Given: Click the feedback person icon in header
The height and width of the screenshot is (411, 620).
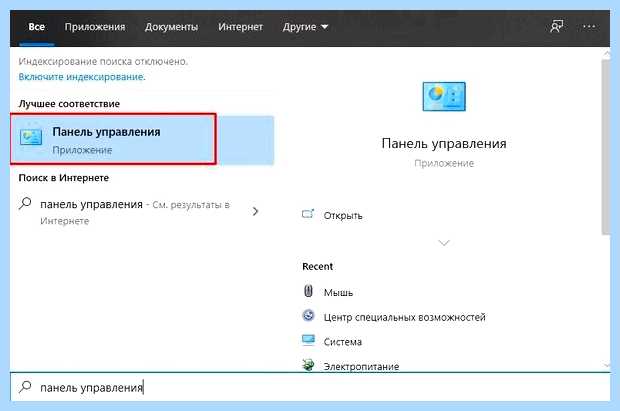Looking at the screenshot, I should pos(557,27).
